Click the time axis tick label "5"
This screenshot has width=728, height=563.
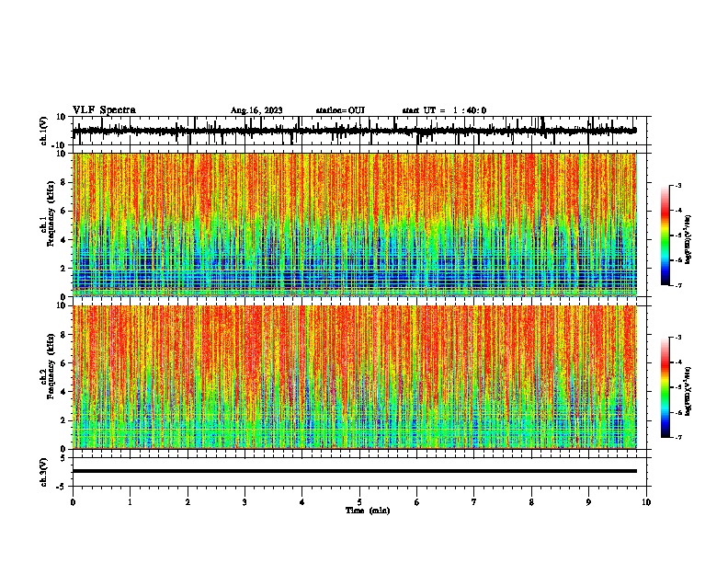click(359, 502)
